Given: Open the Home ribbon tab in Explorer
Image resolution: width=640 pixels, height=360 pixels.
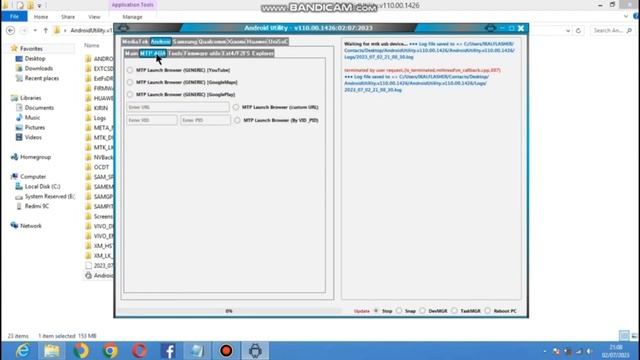Looking at the screenshot, I should click(41, 17).
